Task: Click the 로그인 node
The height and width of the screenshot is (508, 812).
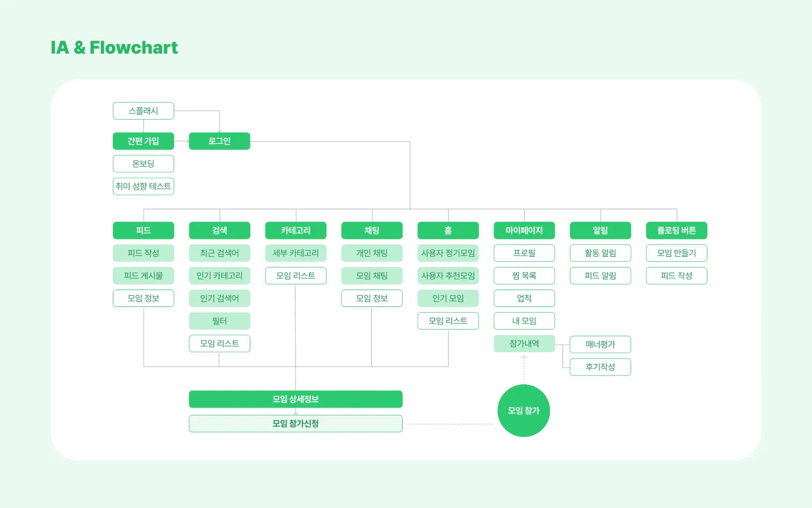Action: (219, 141)
